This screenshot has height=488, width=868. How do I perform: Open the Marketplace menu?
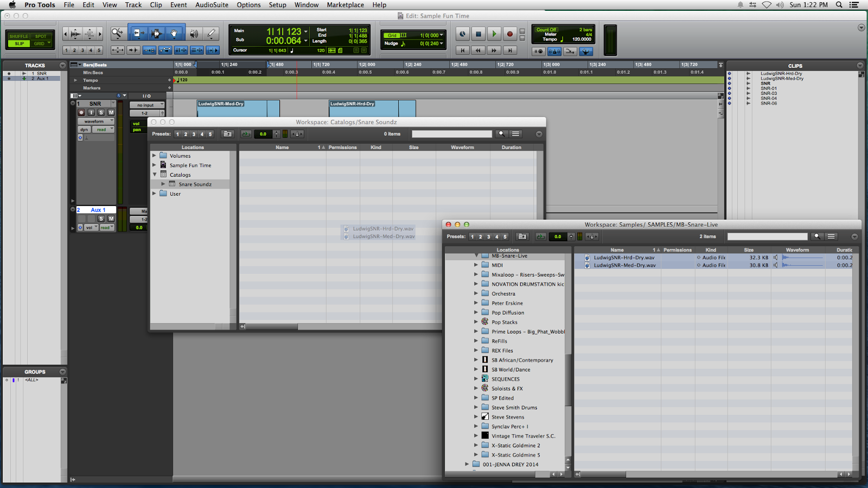[346, 5]
